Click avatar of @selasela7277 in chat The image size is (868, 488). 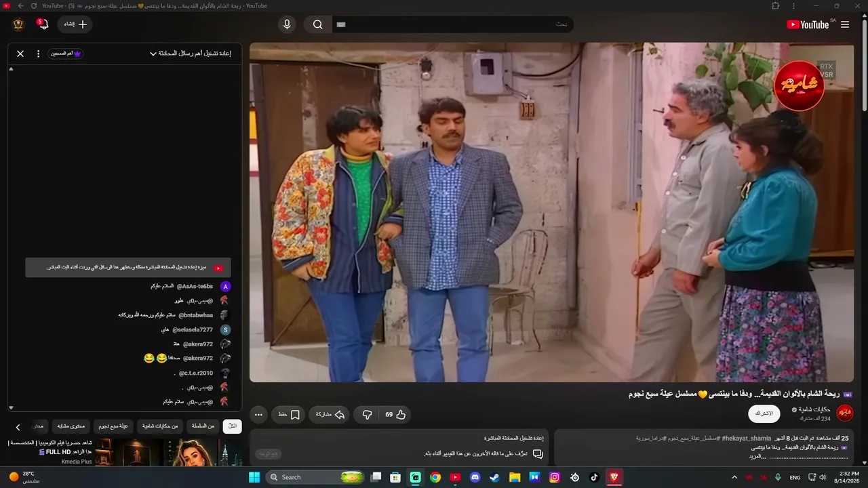tap(226, 329)
